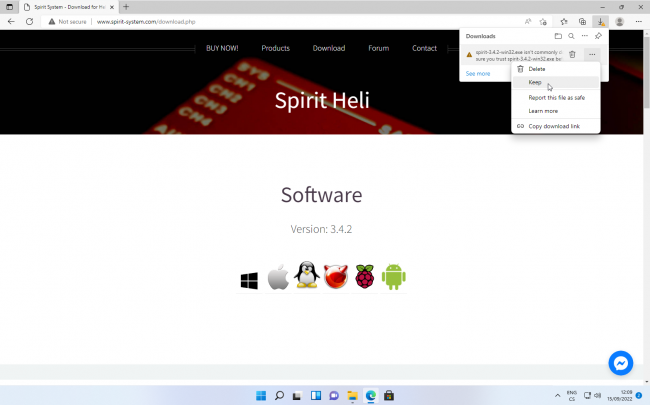Select Keep in the context menu
The height and width of the screenshot is (405, 650).
tap(535, 83)
